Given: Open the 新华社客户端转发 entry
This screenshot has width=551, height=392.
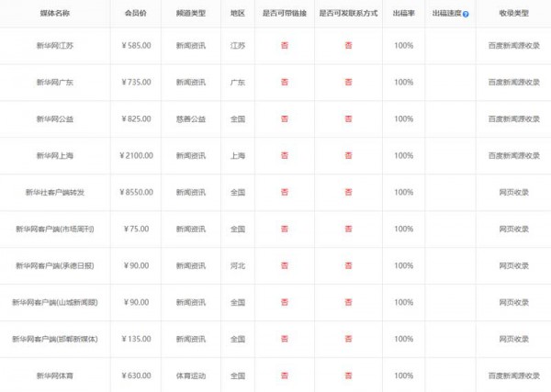Looking at the screenshot, I should click(x=54, y=193).
